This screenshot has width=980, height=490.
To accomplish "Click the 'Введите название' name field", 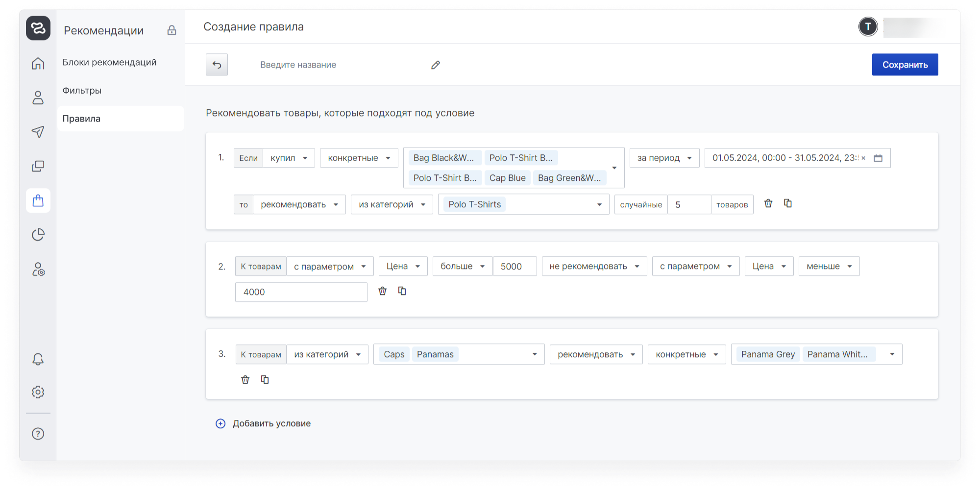I will coord(333,65).
